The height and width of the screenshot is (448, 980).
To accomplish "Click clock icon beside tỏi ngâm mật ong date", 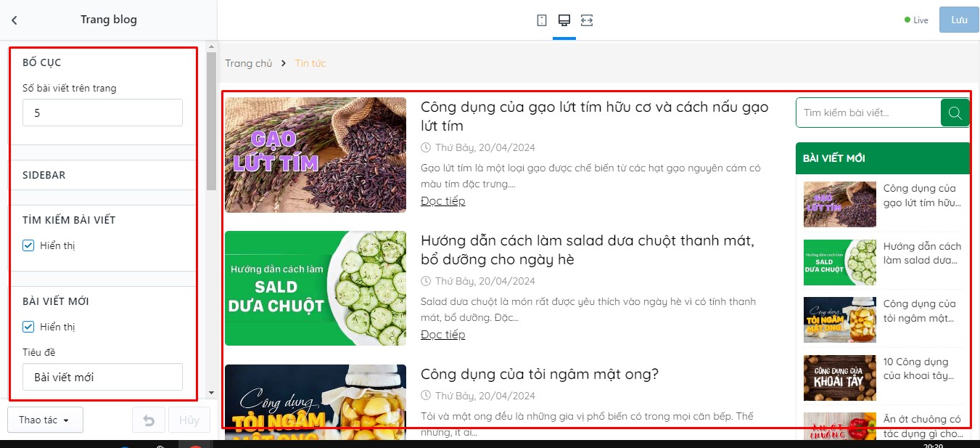I will coord(426,396).
